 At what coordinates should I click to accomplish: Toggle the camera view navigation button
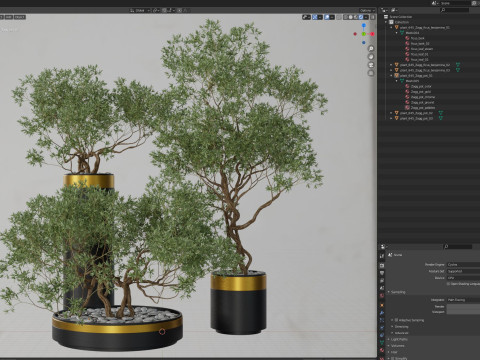click(x=371, y=65)
